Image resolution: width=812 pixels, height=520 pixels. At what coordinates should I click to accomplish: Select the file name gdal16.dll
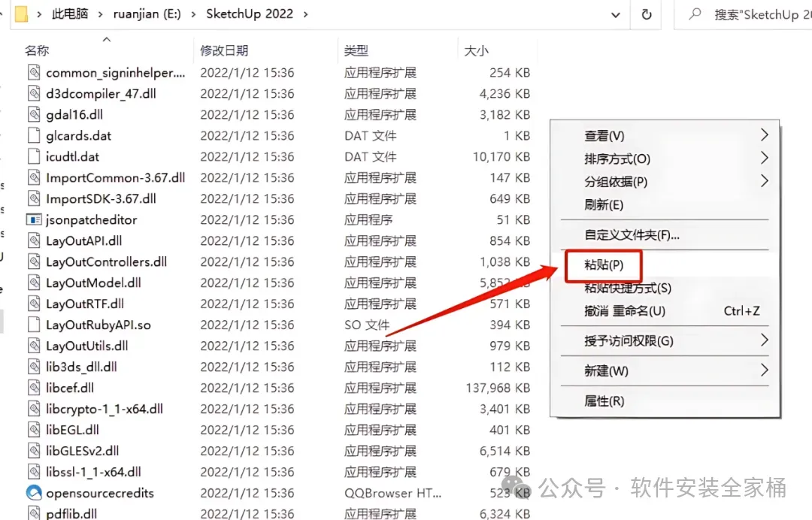pyautogui.click(x=74, y=115)
